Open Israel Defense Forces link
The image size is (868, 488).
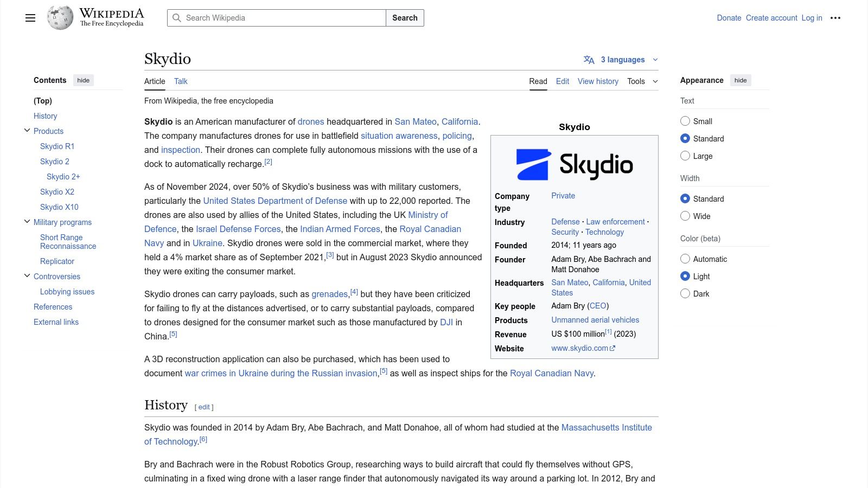coord(238,229)
